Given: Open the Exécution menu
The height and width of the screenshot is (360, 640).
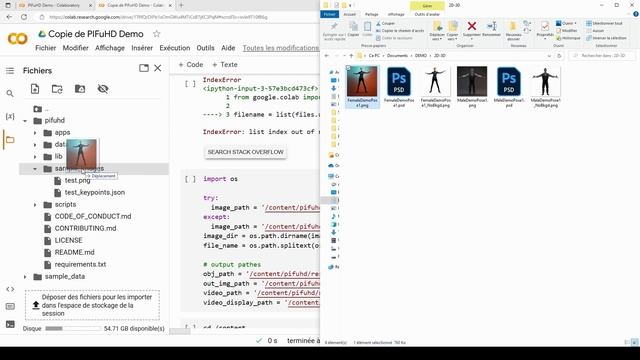Looking at the screenshot, I should click(175, 48).
